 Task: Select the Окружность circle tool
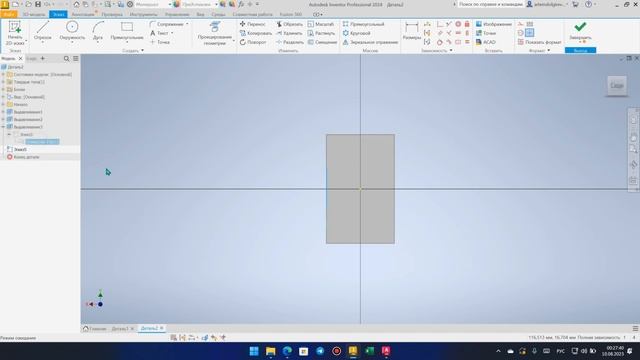72,32
